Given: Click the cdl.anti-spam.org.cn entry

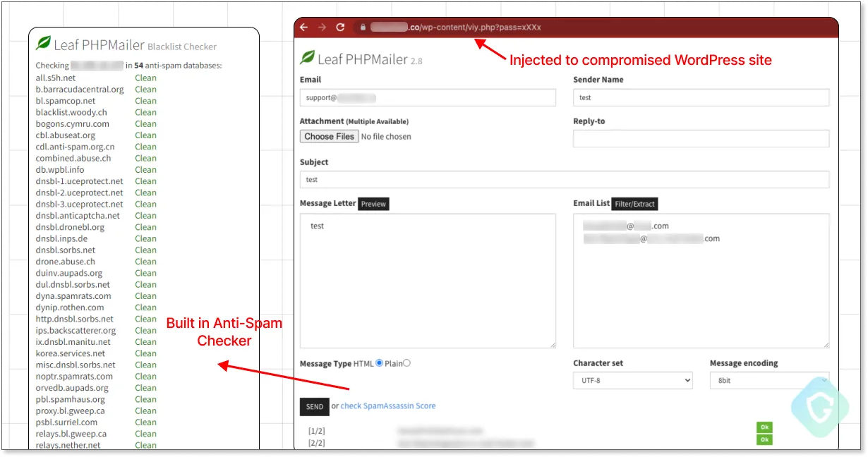Looking at the screenshot, I should (76, 147).
